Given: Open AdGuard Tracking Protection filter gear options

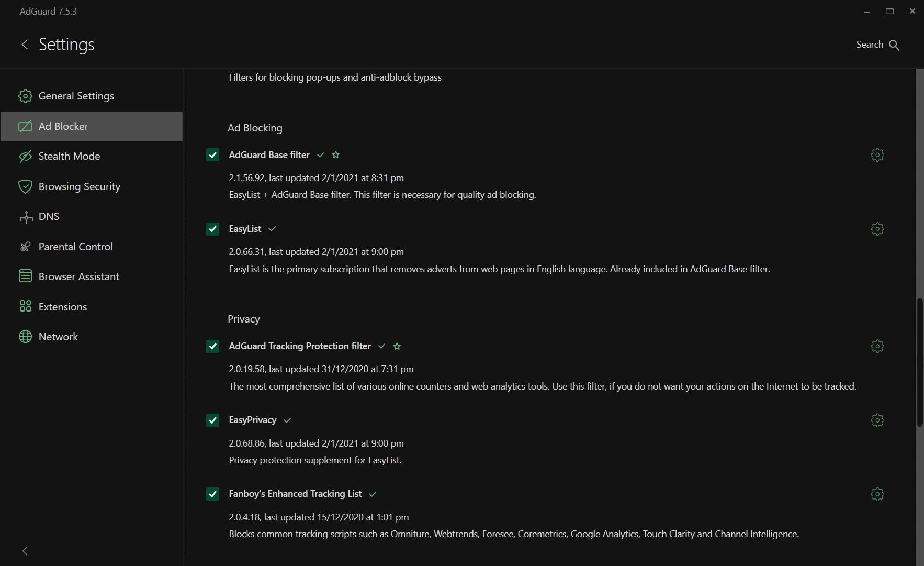Looking at the screenshot, I should (877, 346).
